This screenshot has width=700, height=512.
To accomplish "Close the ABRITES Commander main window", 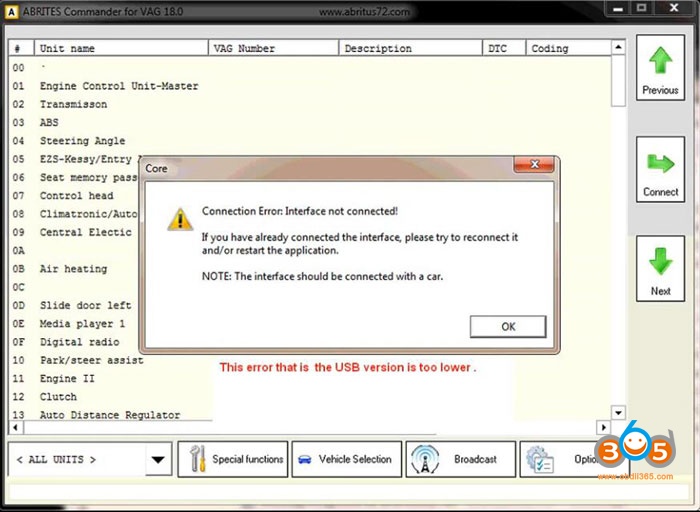I will tap(674, 8).
